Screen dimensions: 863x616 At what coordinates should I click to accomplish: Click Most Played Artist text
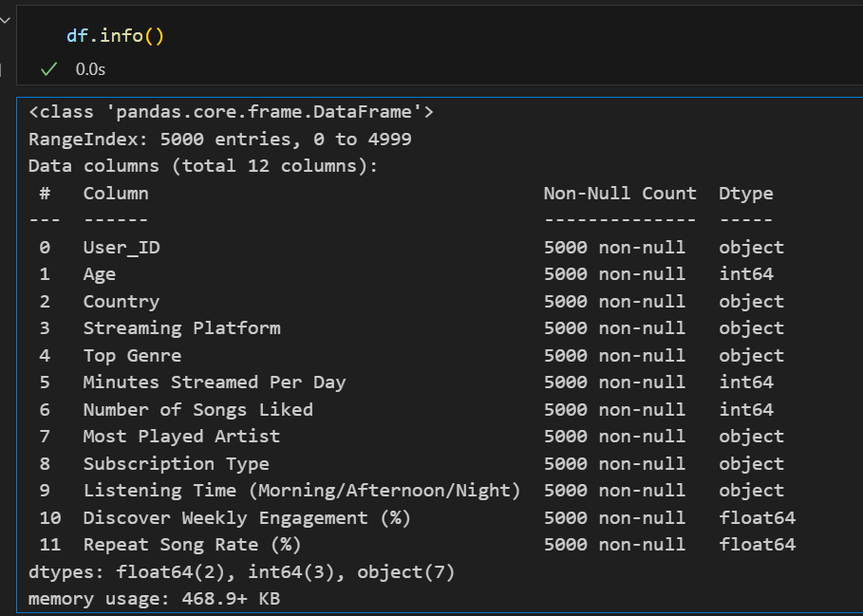click(181, 437)
